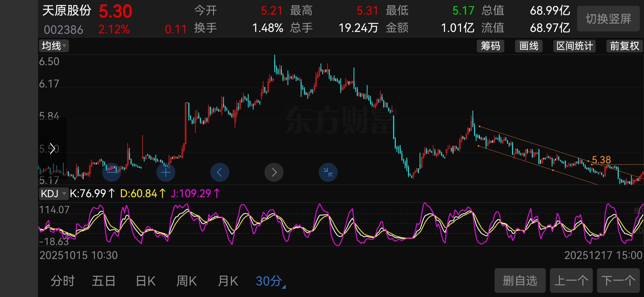
Task: Open 区间统计 range statistics
Action: click(x=574, y=46)
